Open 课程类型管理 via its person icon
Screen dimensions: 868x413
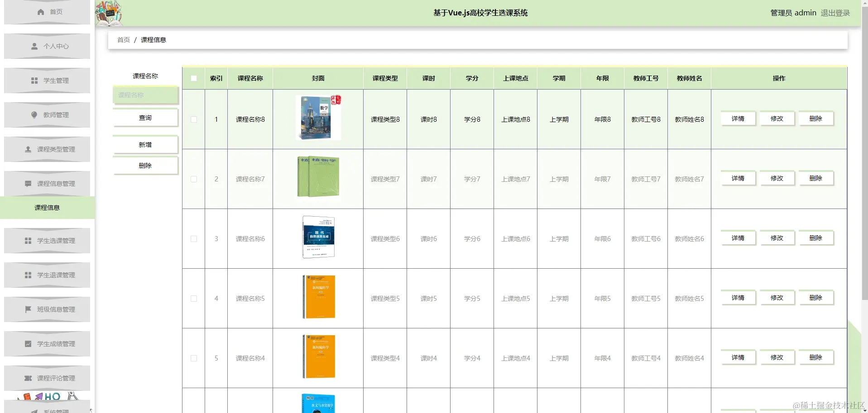click(x=28, y=149)
